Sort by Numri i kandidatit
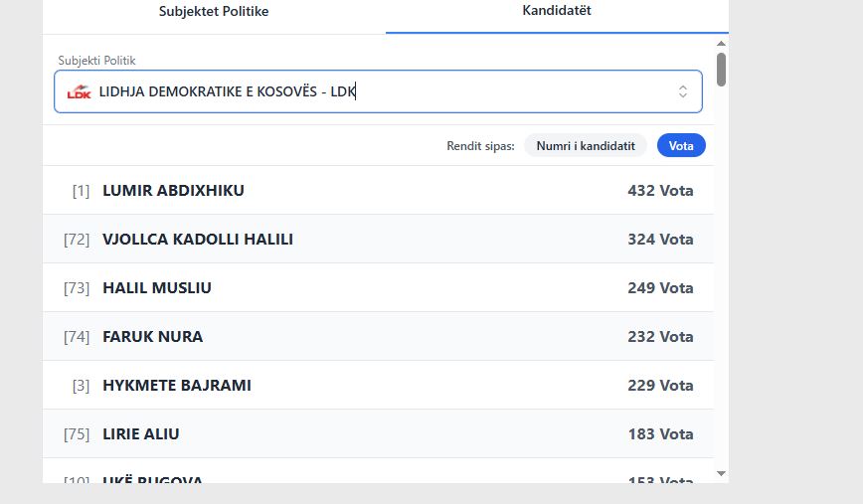Viewport: 863px width, 504px height. (586, 146)
